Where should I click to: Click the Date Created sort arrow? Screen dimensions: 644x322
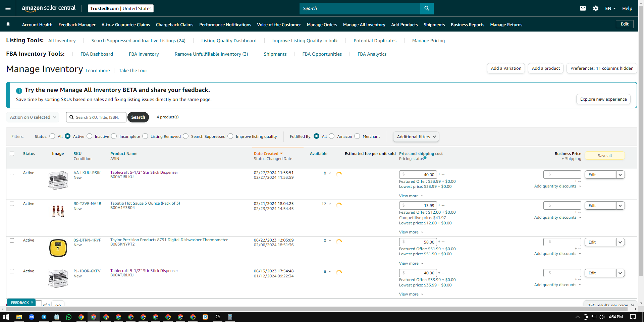[281, 154]
